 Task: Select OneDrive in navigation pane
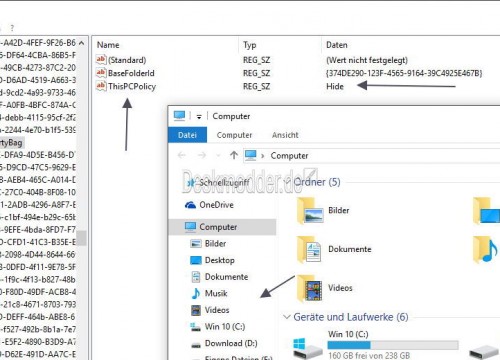pos(216,205)
